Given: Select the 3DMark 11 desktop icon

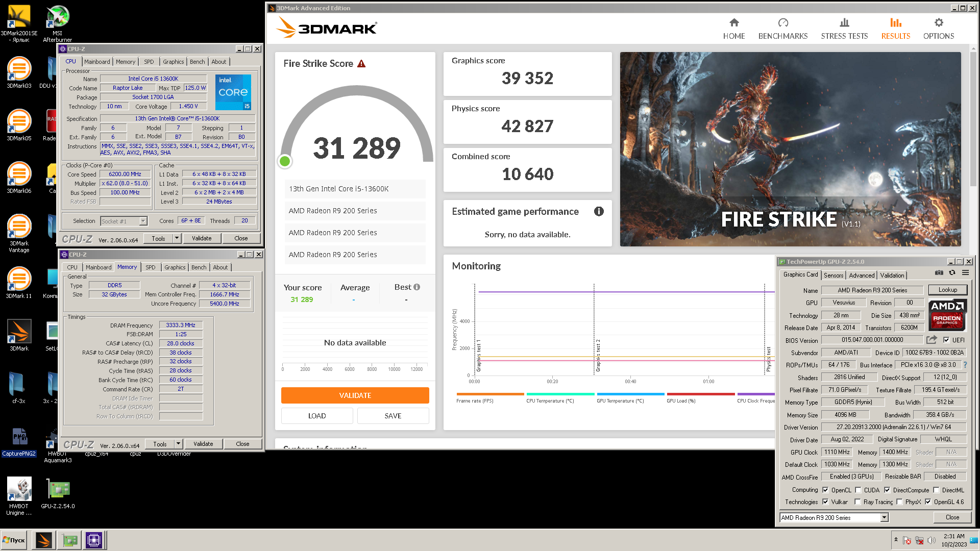Looking at the screenshot, I should pyautogui.click(x=19, y=282).
